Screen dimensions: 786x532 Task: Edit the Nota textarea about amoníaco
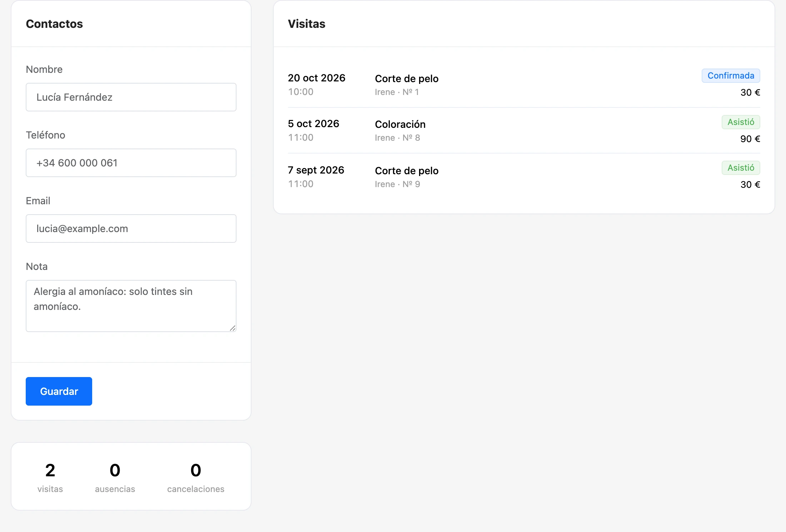pyautogui.click(x=131, y=306)
